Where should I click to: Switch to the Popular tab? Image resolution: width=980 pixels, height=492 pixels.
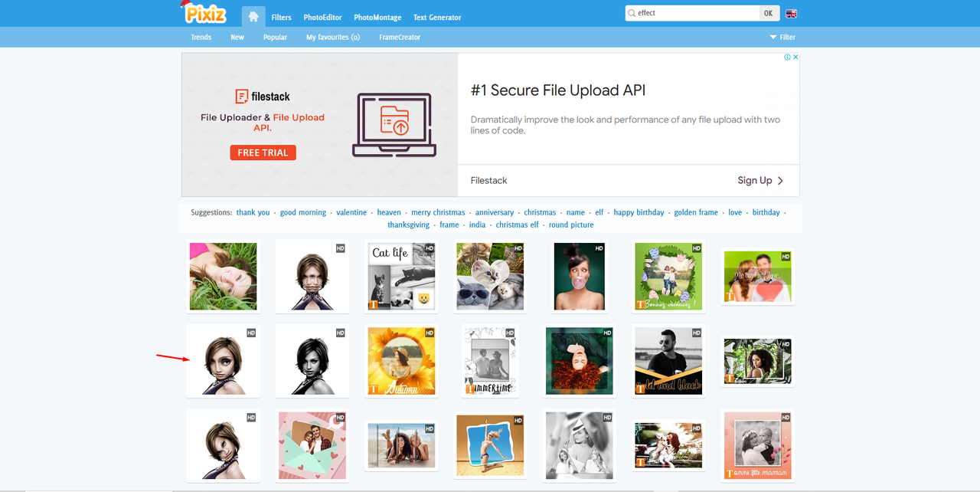click(276, 37)
